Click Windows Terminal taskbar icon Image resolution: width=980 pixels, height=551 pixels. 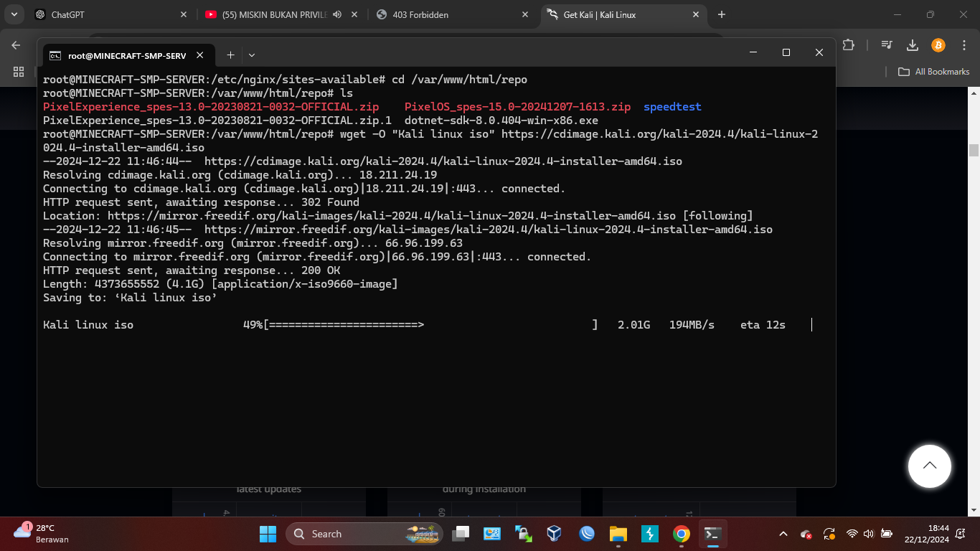[712, 534]
